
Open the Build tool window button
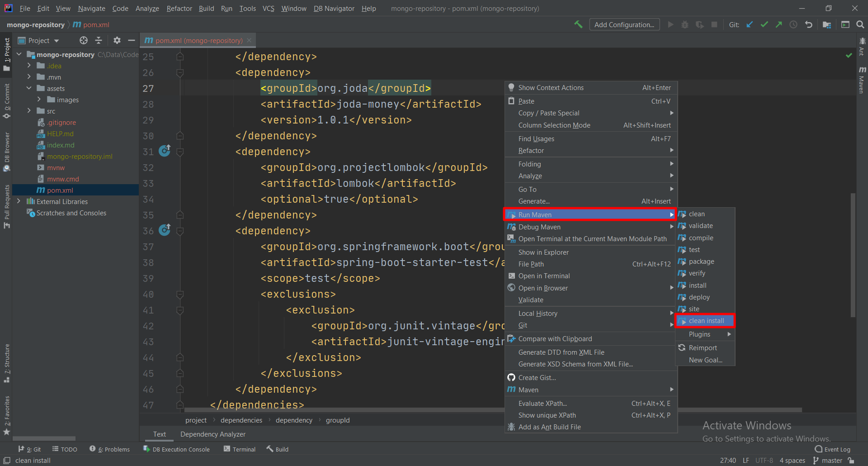(278, 449)
